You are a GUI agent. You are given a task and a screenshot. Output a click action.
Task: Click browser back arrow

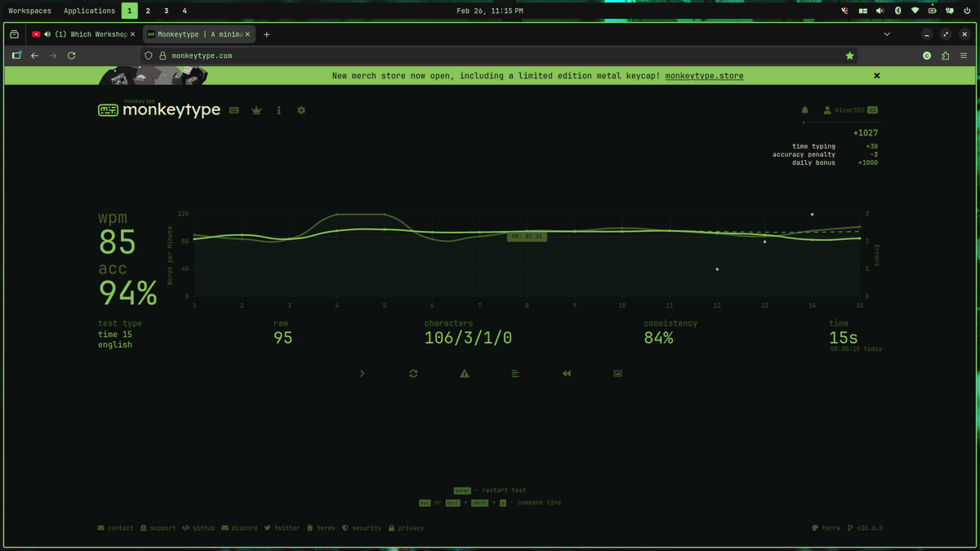pyautogui.click(x=34, y=56)
